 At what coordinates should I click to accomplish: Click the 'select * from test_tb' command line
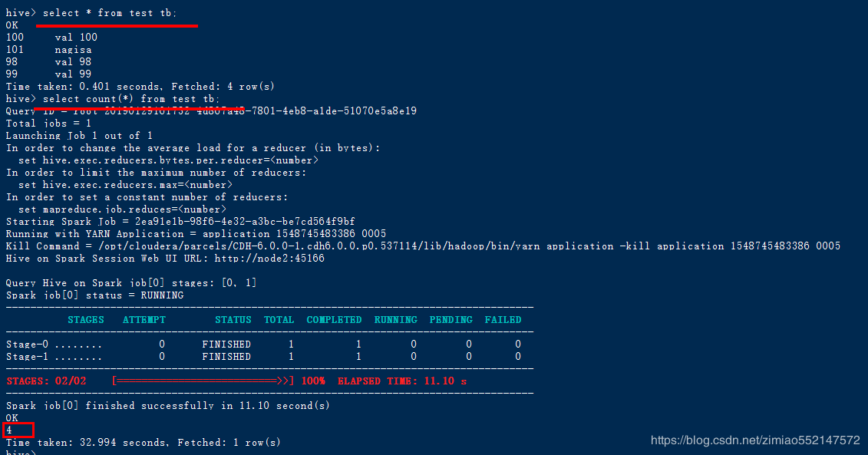[110, 13]
